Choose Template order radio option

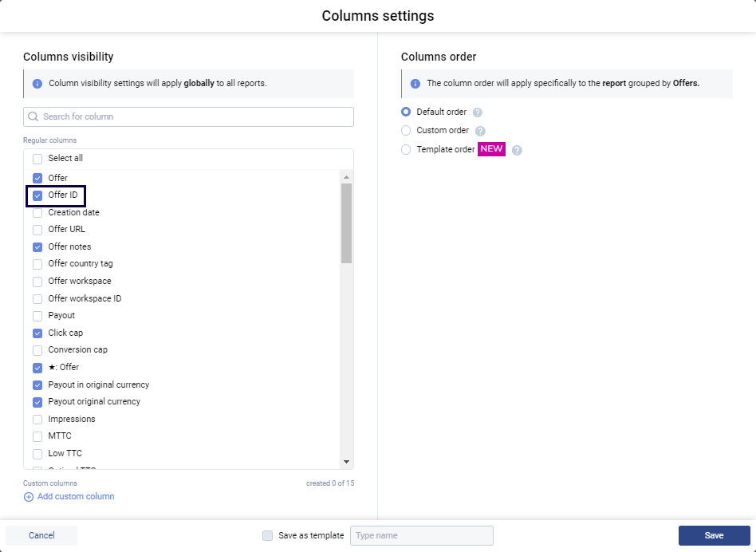pyautogui.click(x=406, y=150)
